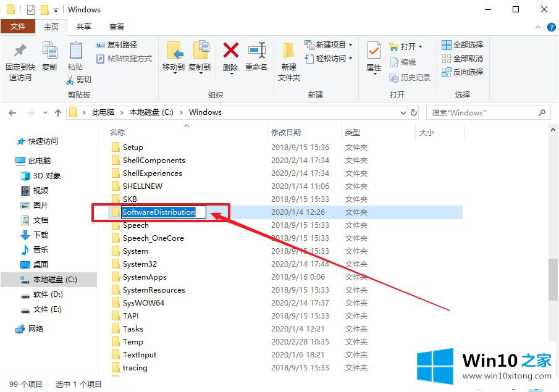Select the SysWOW64 folder
The width and height of the screenshot is (559, 392).
(x=143, y=303)
